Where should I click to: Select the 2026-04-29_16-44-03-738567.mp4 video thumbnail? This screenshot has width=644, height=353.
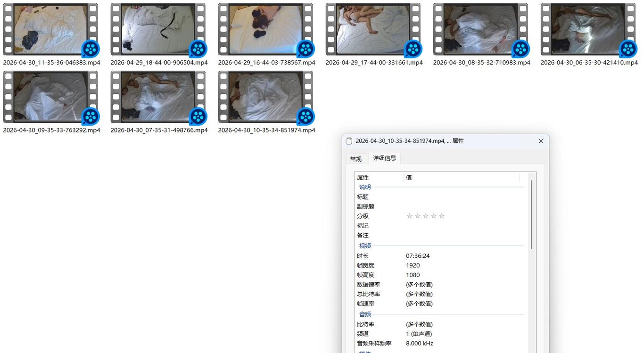tap(265, 29)
